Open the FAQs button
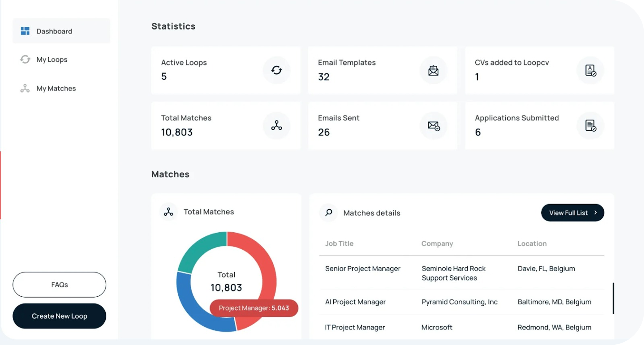Image resolution: width=644 pixels, height=345 pixels. tap(59, 285)
